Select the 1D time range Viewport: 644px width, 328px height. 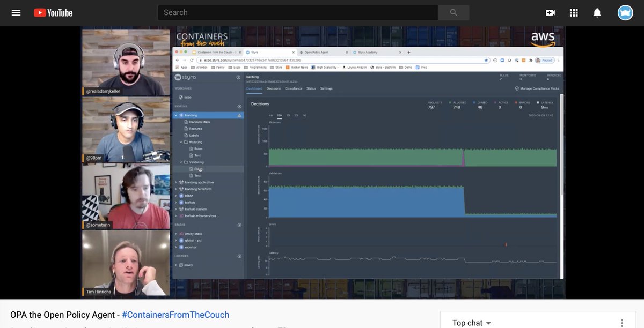coord(288,115)
